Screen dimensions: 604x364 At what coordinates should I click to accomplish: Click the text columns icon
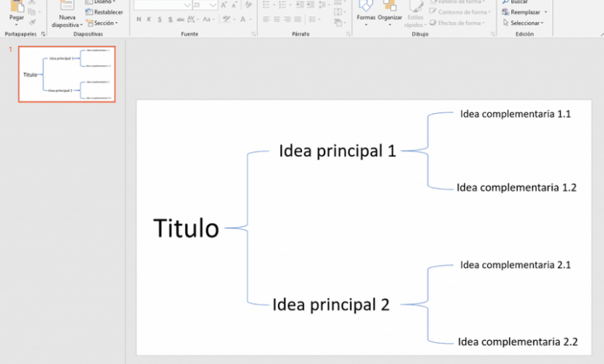point(312,19)
